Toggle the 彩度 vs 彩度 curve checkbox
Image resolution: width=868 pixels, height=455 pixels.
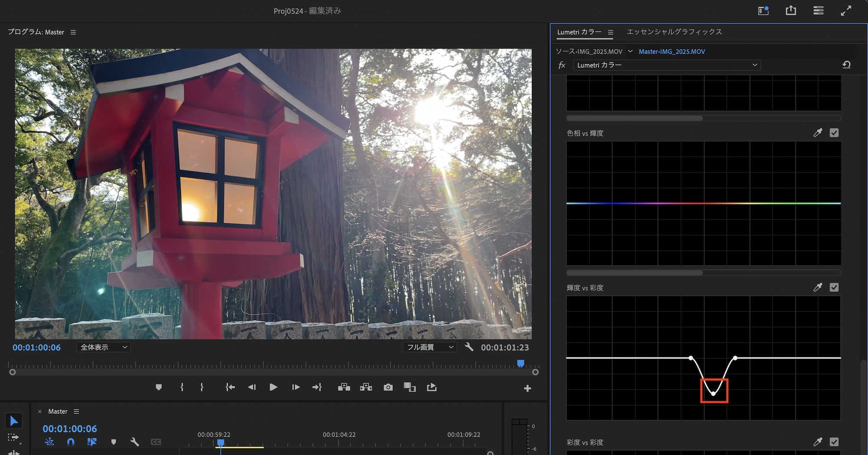(834, 442)
